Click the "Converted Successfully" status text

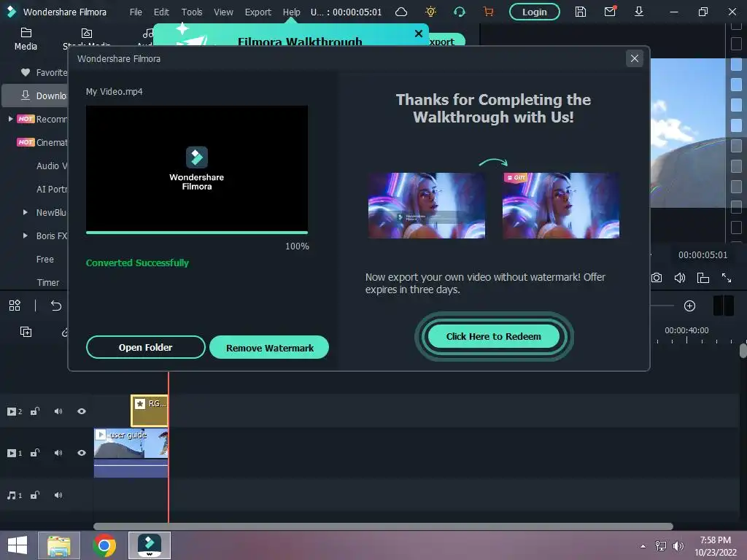[137, 262]
